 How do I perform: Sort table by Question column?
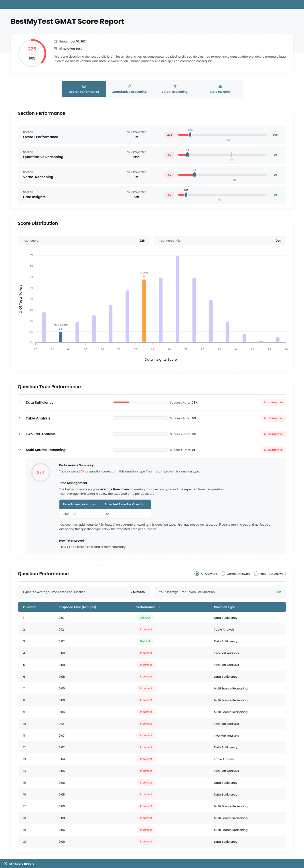(x=32, y=607)
